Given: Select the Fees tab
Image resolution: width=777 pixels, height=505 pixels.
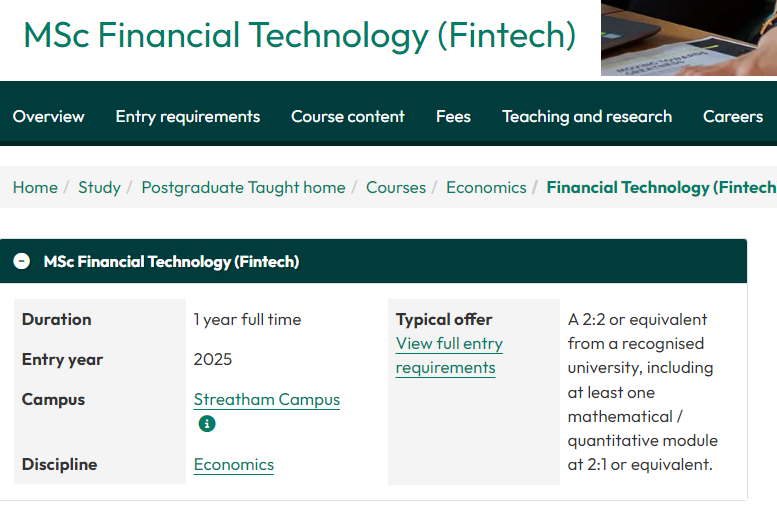Looking at the screenshot, I should coord(453,116).
